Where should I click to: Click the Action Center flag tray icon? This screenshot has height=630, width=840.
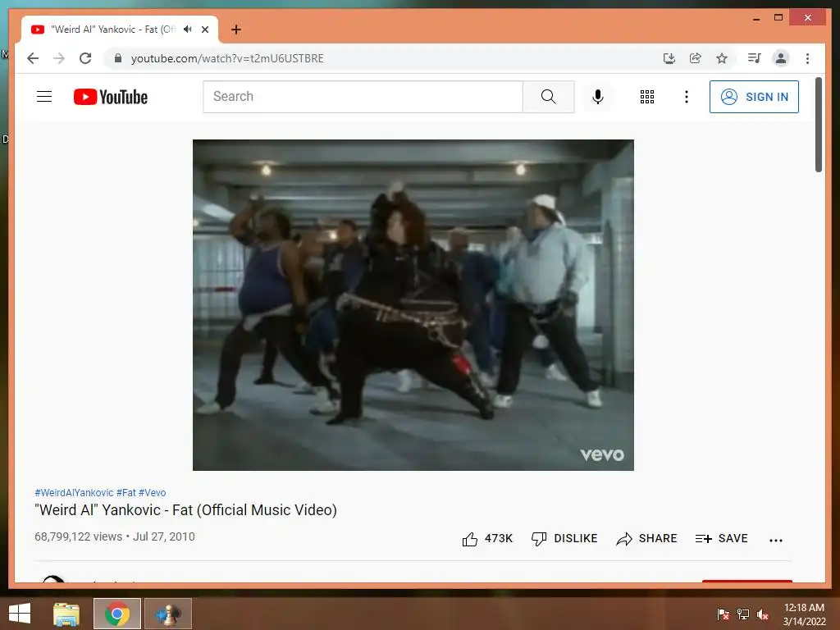[x=723, y=614]
